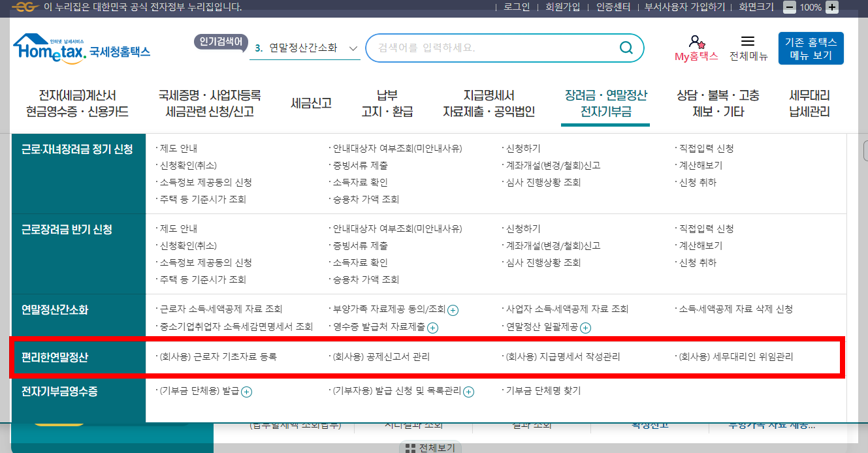The height and width of the screenshot is (453, 868).
Task: Click zoom in plus icon
Action: tap(831, 7)
